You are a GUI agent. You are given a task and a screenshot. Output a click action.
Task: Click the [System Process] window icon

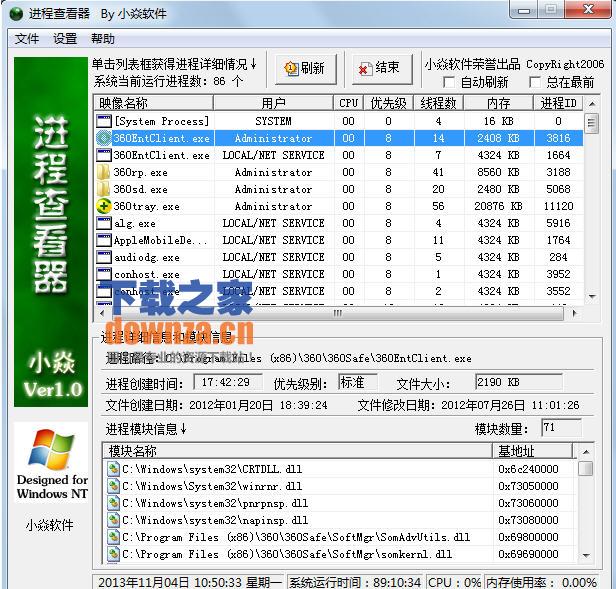[104, 121]
